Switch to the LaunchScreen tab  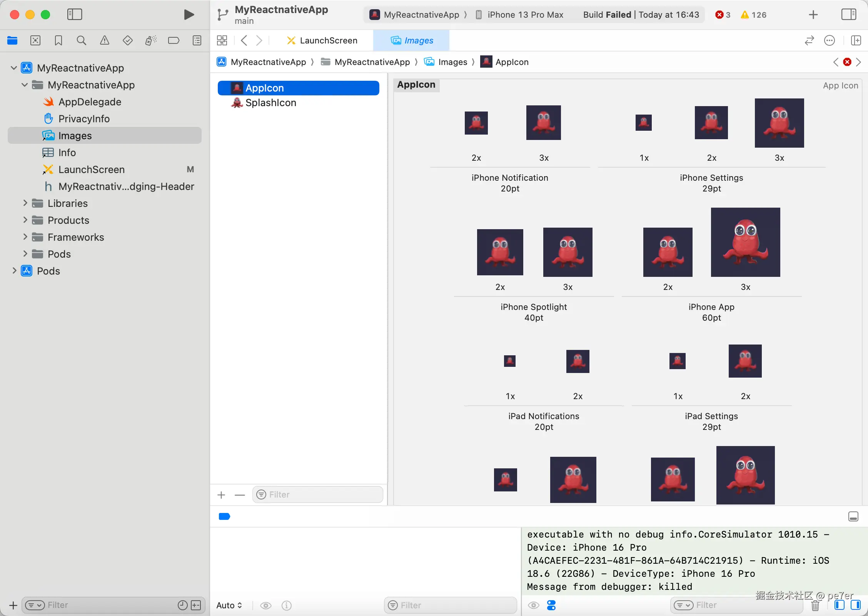click(x=322, y=40)
